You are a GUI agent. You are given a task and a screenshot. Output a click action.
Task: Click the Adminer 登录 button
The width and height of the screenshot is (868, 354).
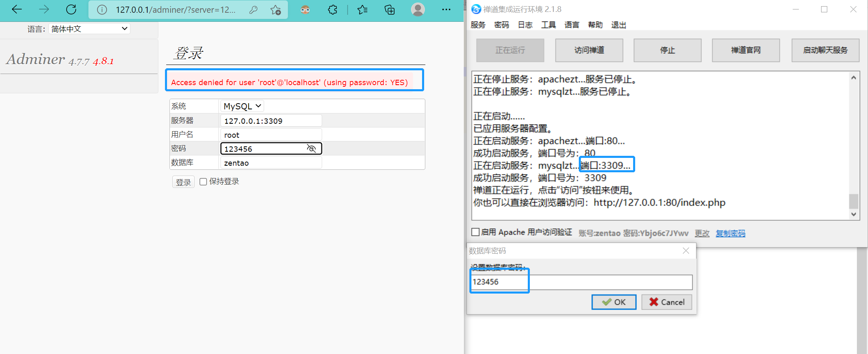[183, 182]
